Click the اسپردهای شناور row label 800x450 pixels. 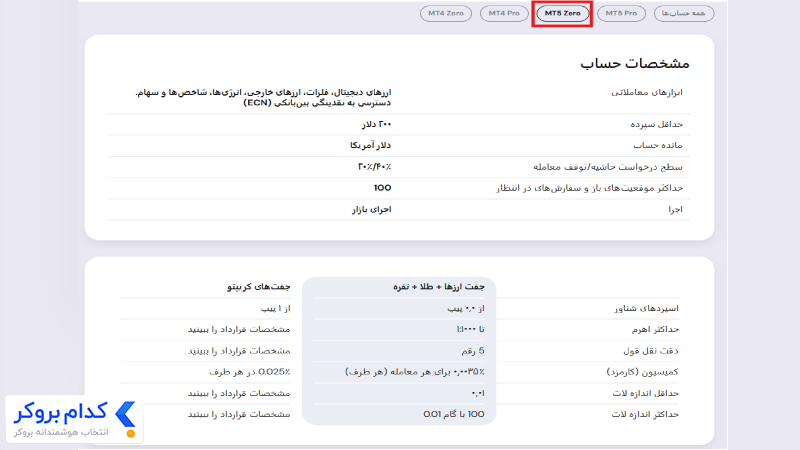point(646,308)
